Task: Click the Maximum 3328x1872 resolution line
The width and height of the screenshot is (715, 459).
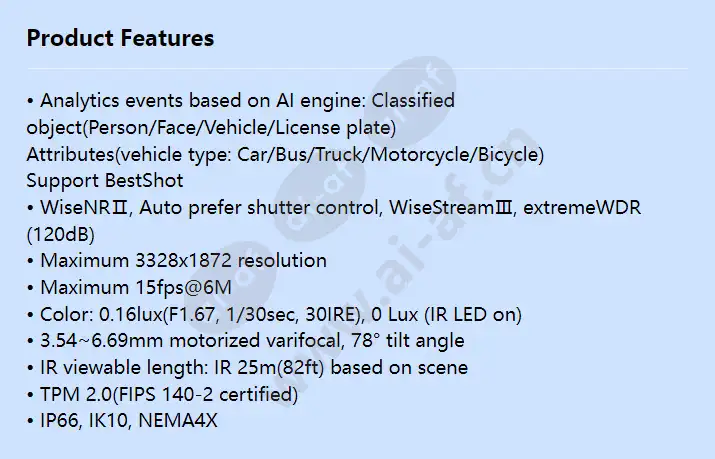Action: click(177, 261)
